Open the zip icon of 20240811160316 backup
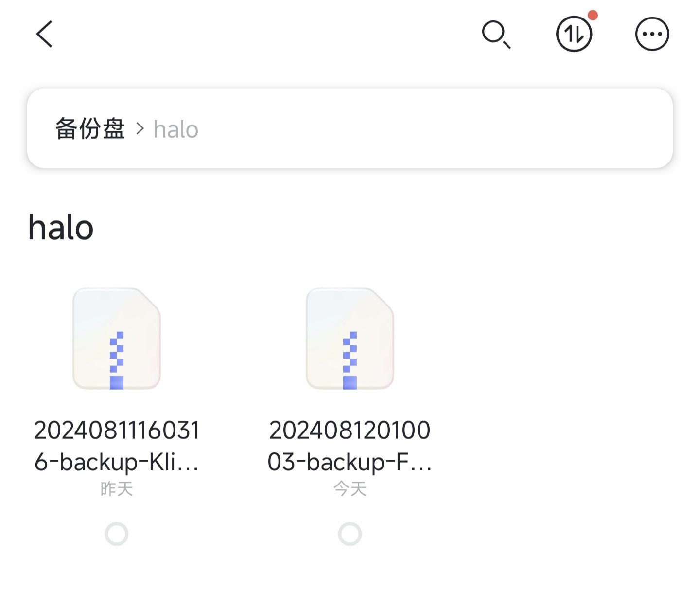Viewport: 700px width, 611px height. pos(117,339)
